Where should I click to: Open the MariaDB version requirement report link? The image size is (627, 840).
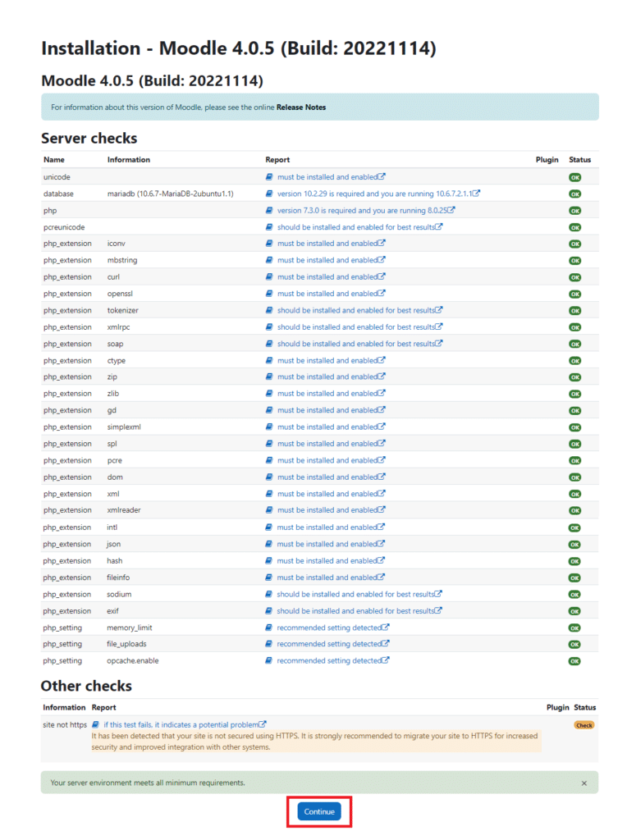(x=374, y=194)
